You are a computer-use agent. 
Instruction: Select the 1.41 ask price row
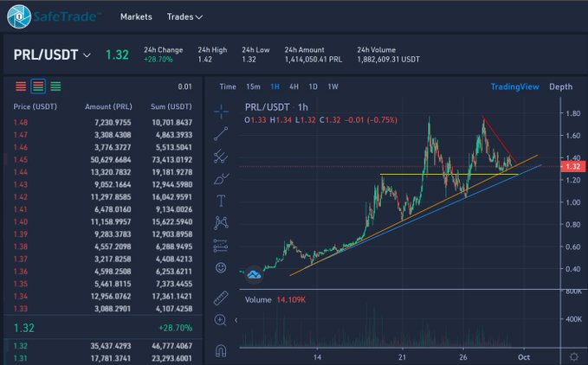pos(103,209)
